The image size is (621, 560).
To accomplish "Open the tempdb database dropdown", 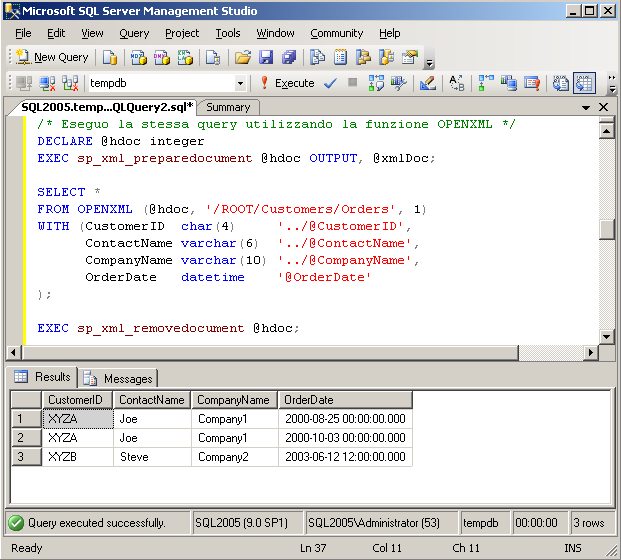I will click(x=240, y=84).
